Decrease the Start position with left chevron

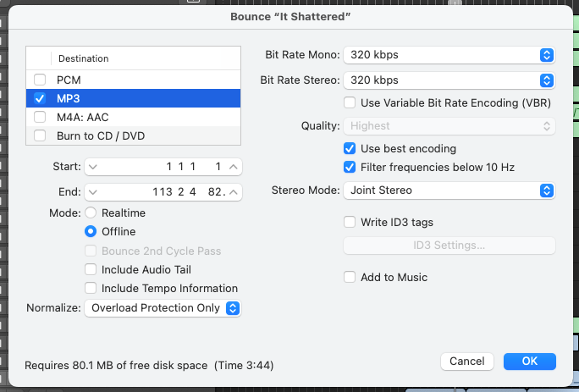pyautogui.click(x=93, y=167)
